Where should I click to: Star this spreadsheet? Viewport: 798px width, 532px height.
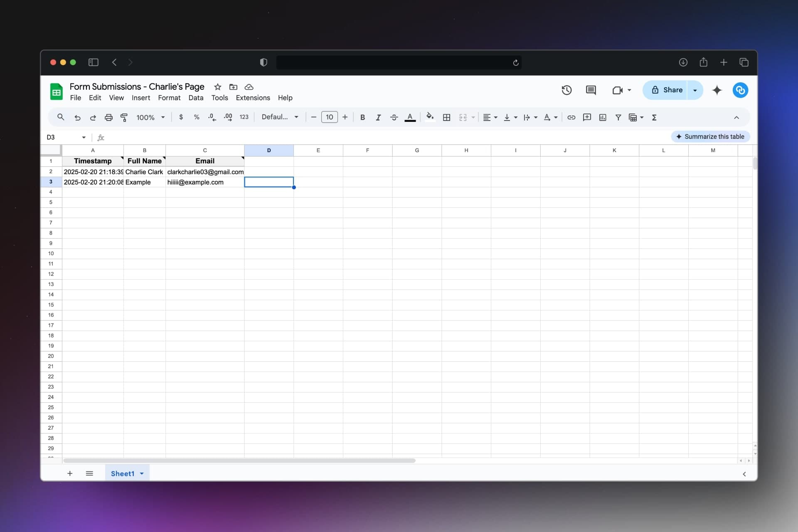(x=217, y=87)
